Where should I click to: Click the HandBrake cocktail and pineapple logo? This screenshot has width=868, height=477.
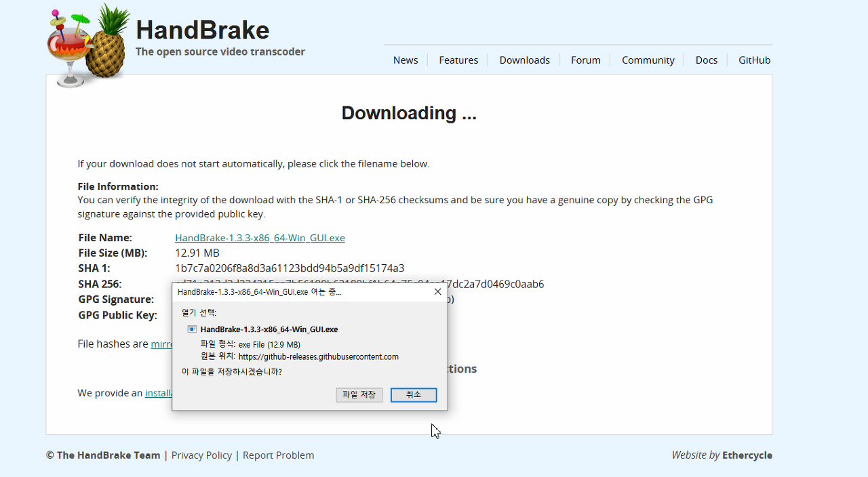coord(87,45)
